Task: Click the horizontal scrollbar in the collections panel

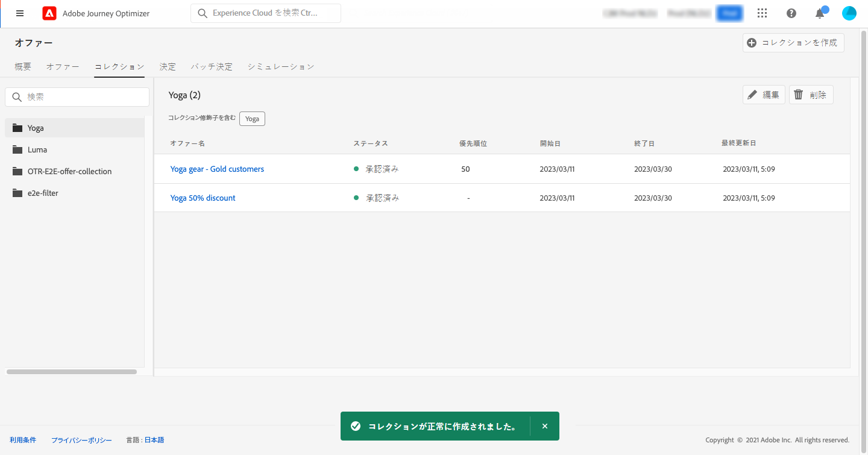Action: [x=72, y=372]
